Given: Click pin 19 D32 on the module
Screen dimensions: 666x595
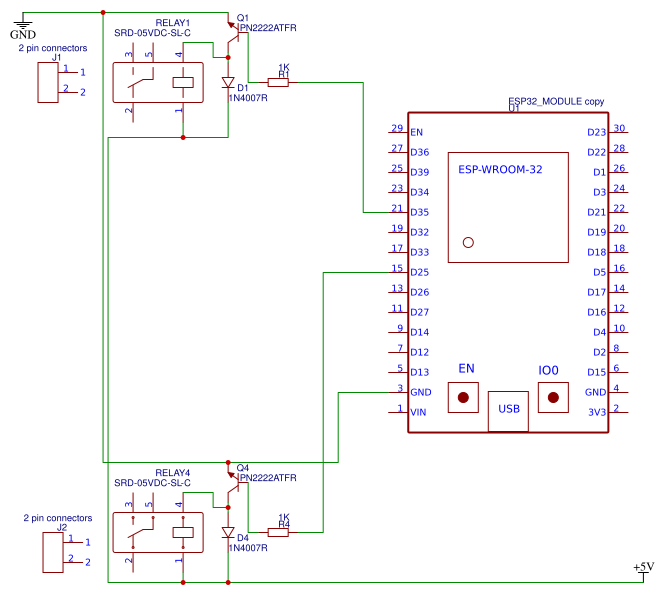Looking at the screenshot, I should [x=398, y=232].
